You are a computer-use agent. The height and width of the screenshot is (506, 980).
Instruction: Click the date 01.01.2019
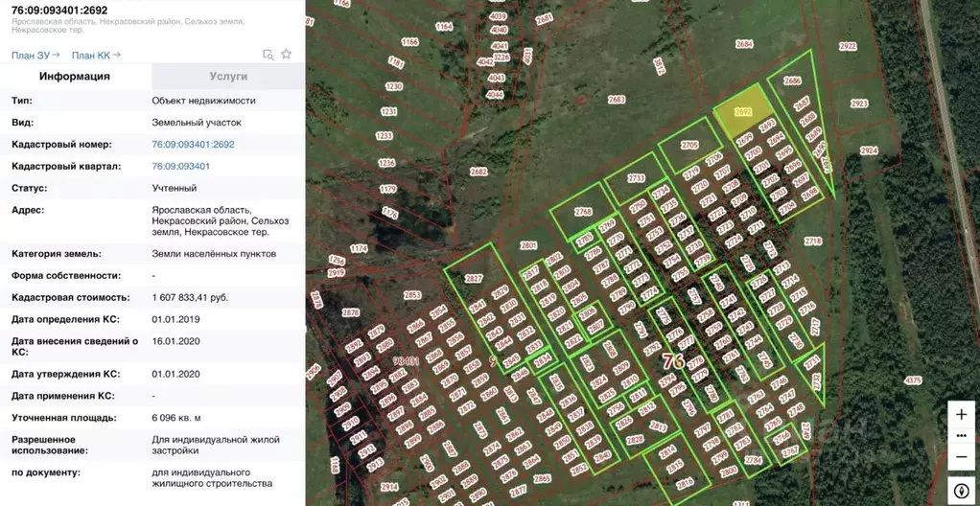pyautogui.click(x=175, y=319)
